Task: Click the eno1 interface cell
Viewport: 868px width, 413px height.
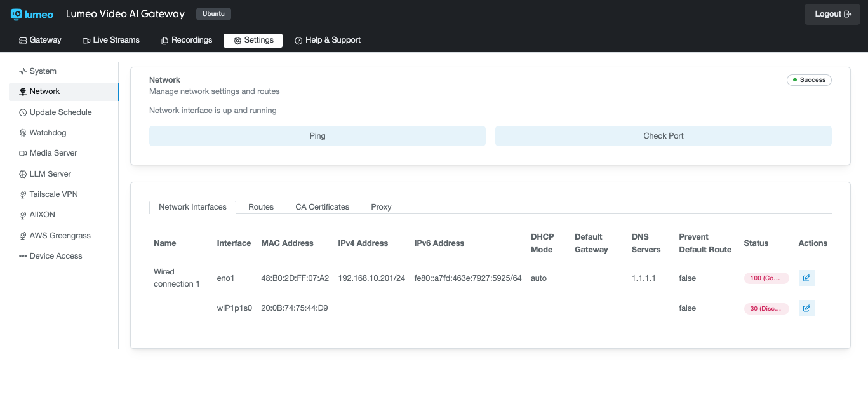Action: (x=225, y=278)
